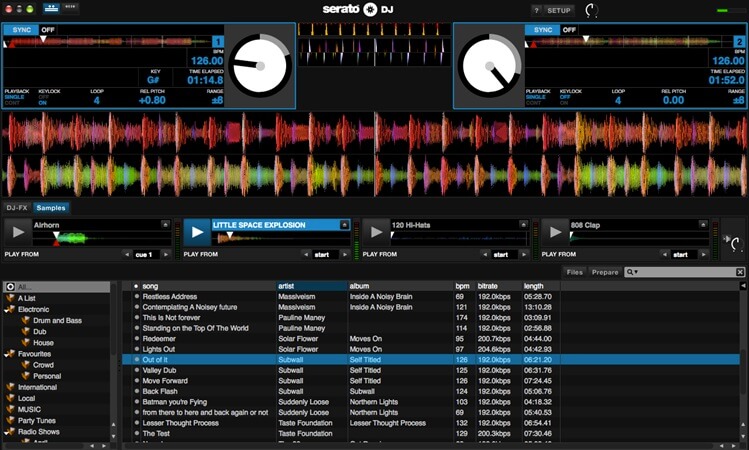Clear the search box with X

(x=740, y=272)
